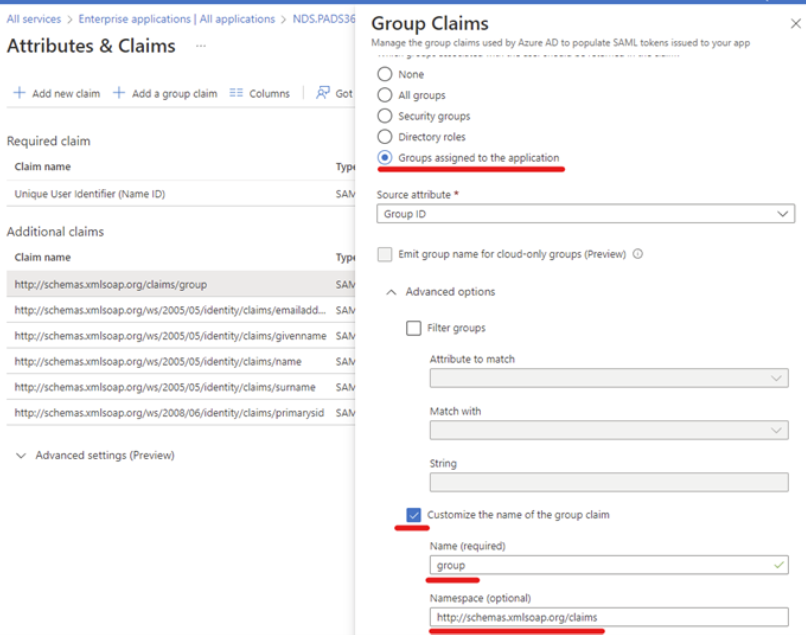Open the Columns list icon

236,93
